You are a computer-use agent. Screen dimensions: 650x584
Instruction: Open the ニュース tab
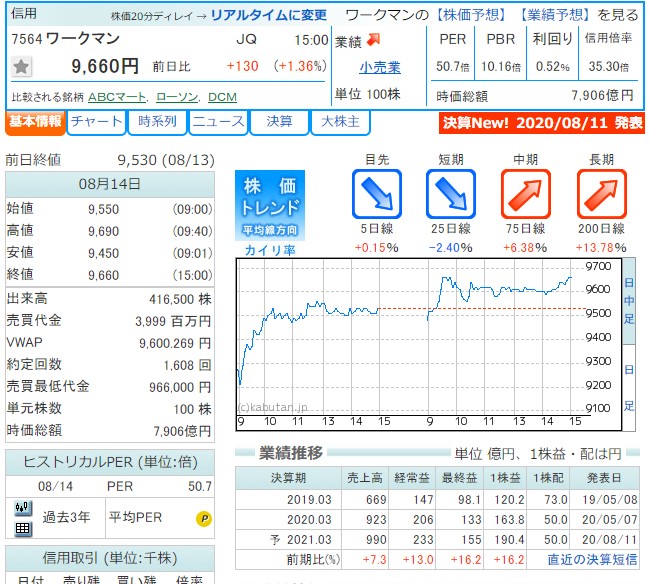point(218,122)
